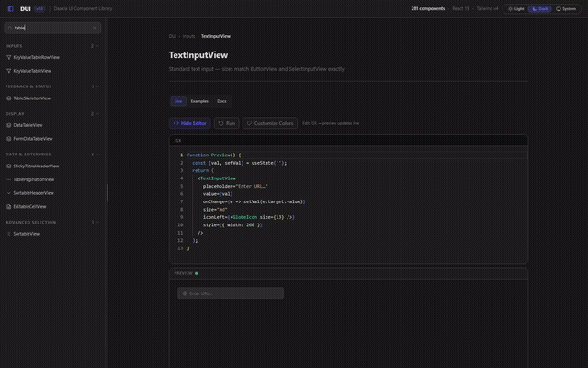
Task: Collapse the DISPLAY section chevron
Action: pos(97,114)
